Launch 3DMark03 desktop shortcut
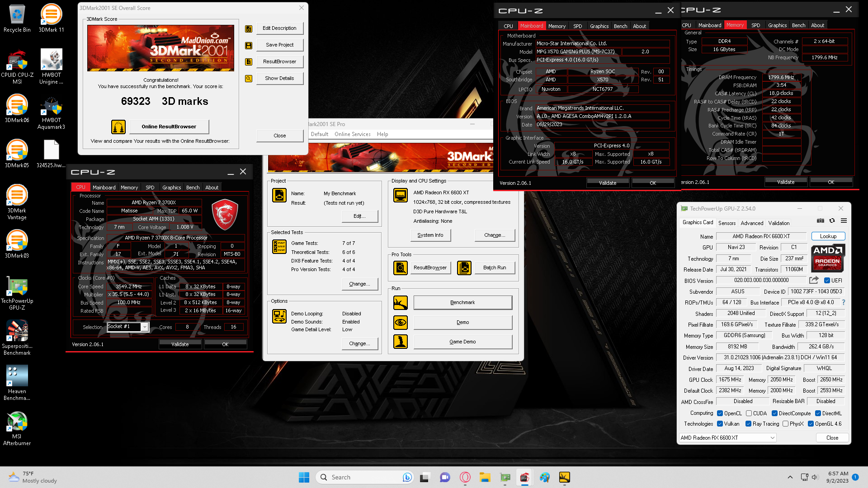Image resolution: width=868 pixels, height=488 pixels. pos(17,244)
